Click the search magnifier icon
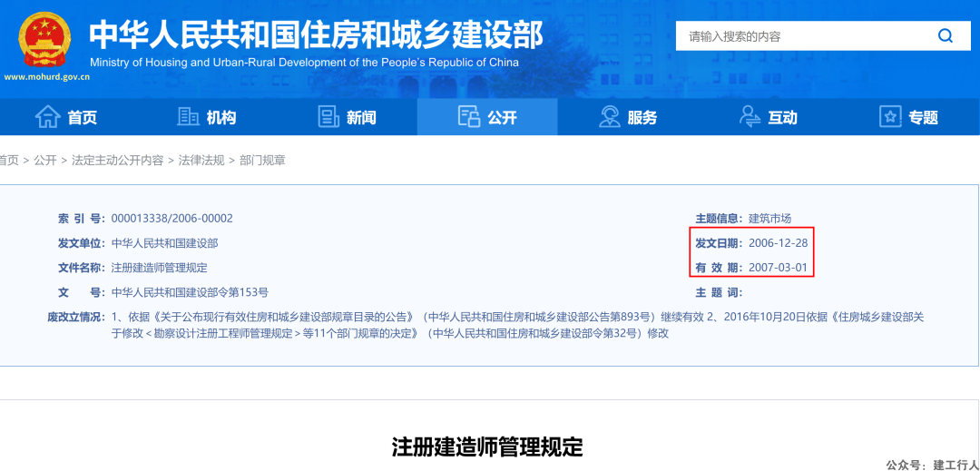Image resolution: width=980 pixels, height=471 pixels. click(x=945, y=35)
